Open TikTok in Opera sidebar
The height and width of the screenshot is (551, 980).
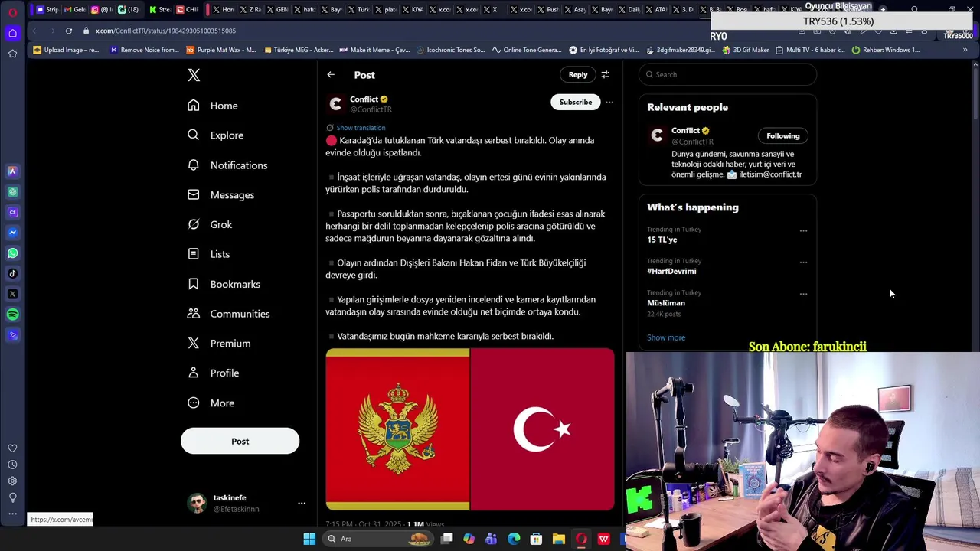[x=12, y=273]
